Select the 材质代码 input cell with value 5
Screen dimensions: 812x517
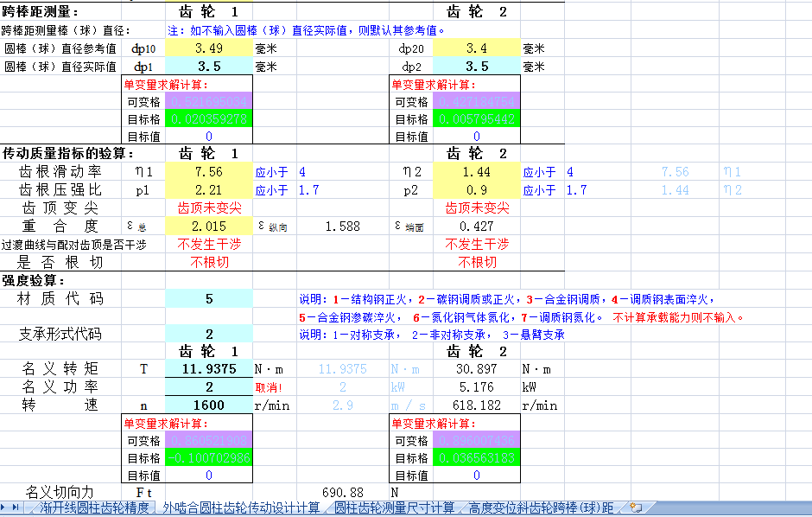tap(209, 299)
